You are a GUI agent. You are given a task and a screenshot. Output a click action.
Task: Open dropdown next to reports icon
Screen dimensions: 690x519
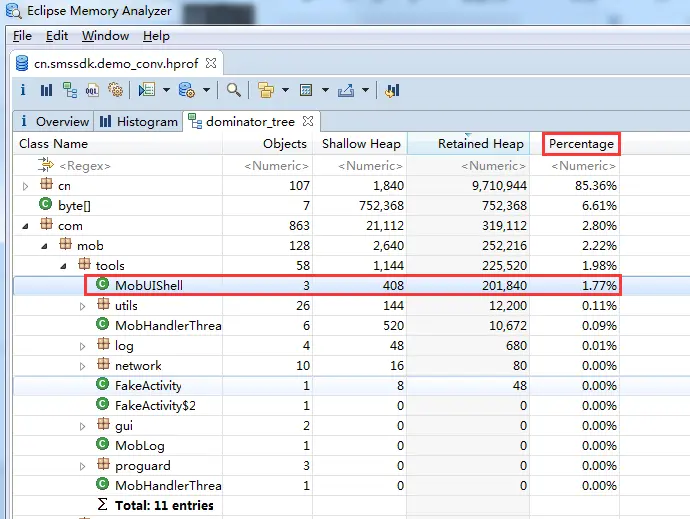coord(166,90)
